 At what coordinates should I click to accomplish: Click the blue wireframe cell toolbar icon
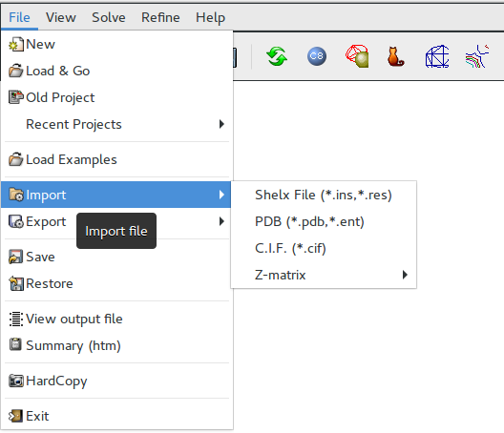click(437, 56)
